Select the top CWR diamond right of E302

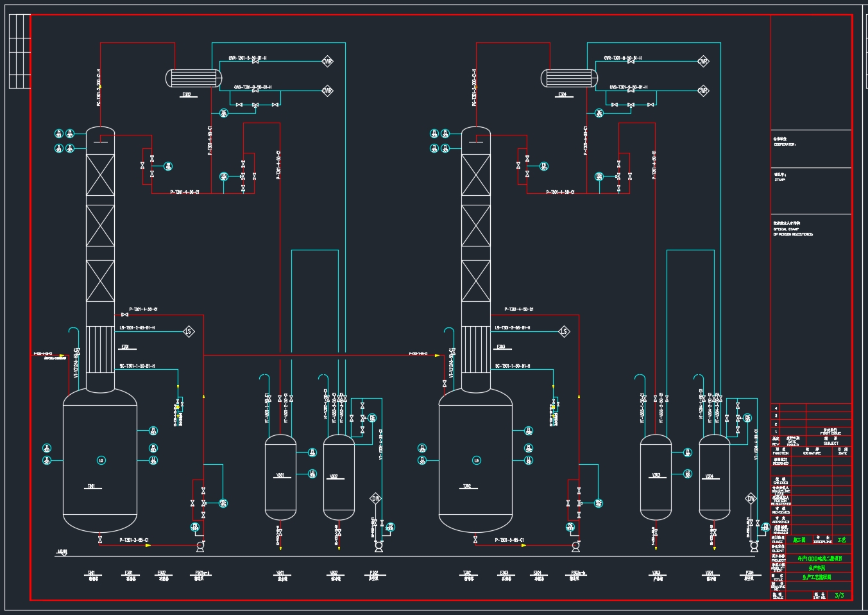(x=327, y=62)
